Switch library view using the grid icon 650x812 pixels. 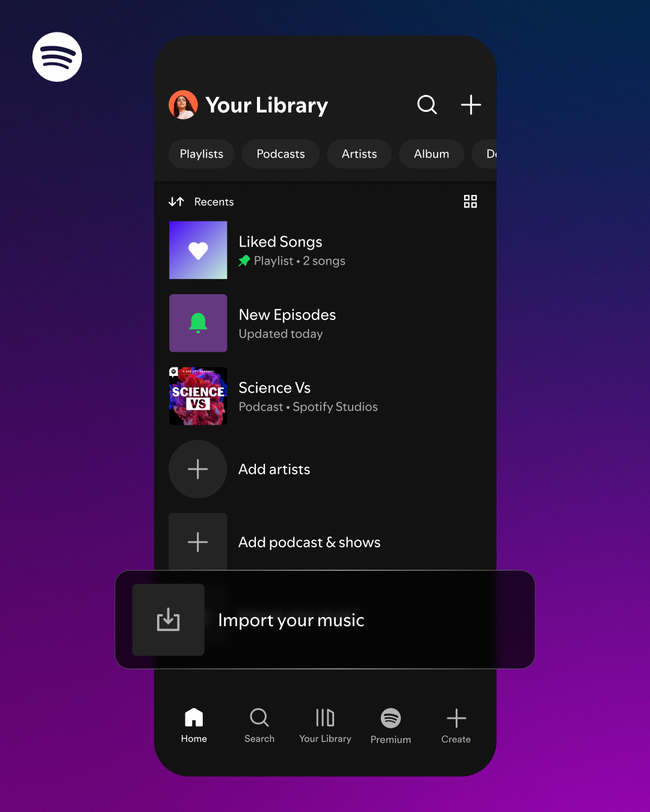[470, 201]
